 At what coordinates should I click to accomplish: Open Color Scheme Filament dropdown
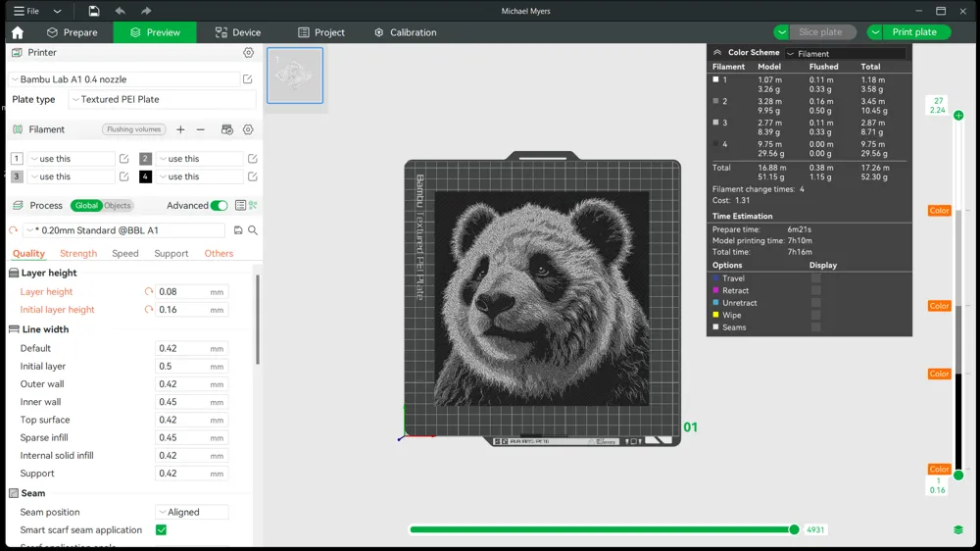846,54
